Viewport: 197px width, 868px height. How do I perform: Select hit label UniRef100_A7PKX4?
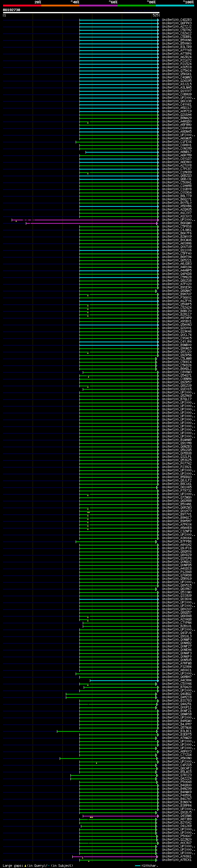click(x=177, y=525)
